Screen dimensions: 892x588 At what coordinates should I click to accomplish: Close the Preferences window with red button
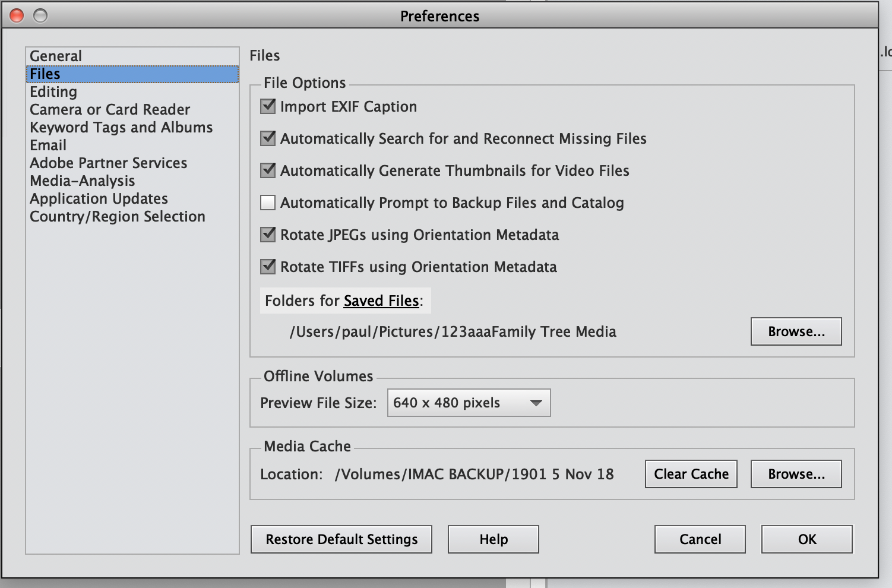(x=17, y=15)
